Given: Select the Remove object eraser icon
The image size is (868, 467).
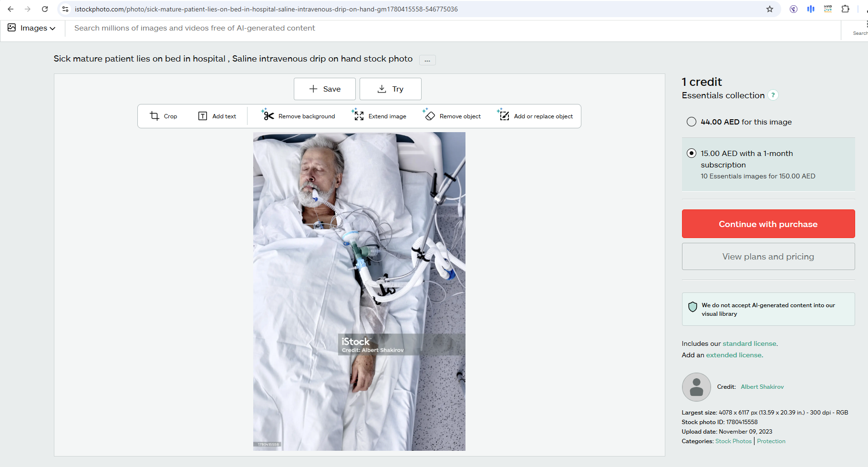Looking at the screenshot, I should tap(430, 116).
